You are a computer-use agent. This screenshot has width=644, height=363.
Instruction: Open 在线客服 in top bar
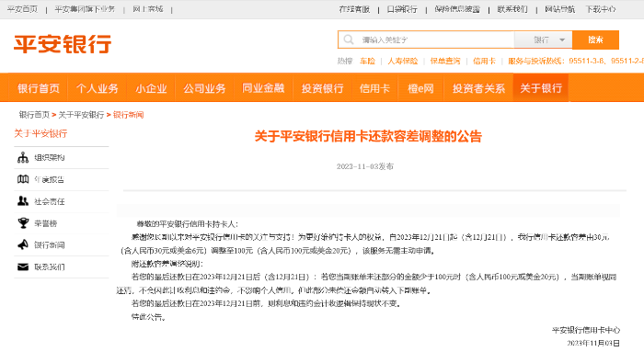[354, 9]
